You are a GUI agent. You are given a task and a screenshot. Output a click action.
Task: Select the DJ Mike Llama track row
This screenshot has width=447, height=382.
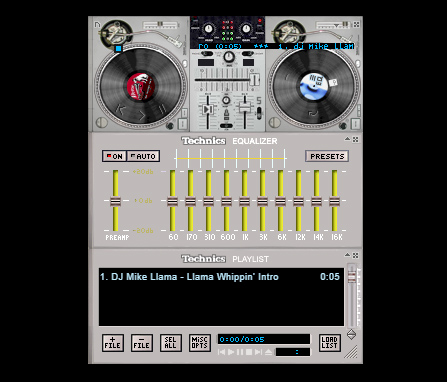[221, 277]
